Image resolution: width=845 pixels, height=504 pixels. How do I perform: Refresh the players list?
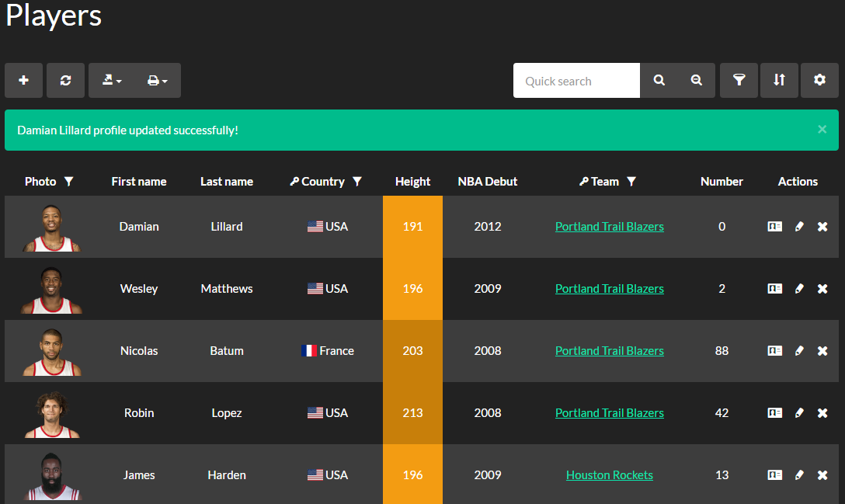click(x=65, y=81)
